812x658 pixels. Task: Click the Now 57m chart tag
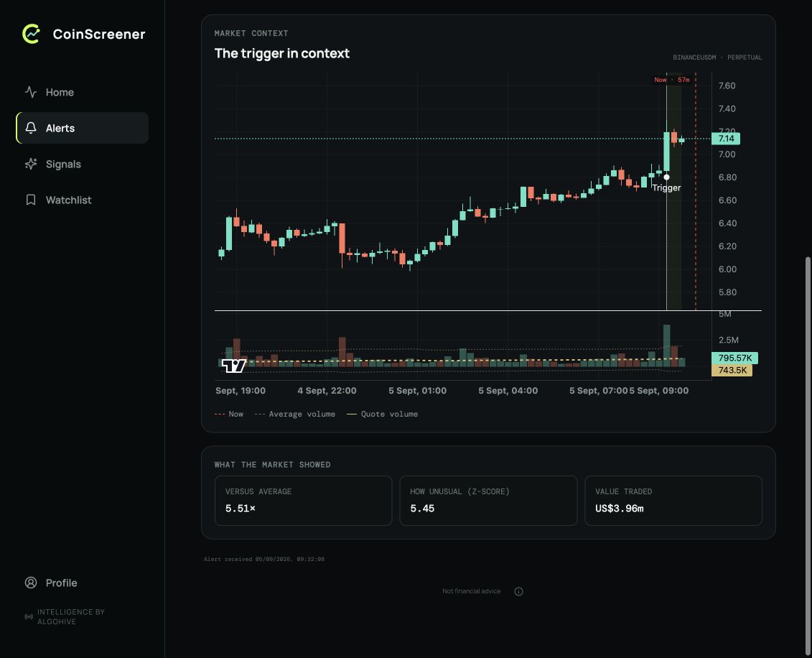672,80
